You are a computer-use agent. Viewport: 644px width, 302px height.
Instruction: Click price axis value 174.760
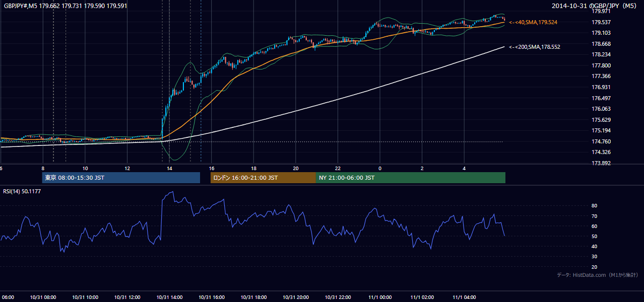(x=602, y=141)
